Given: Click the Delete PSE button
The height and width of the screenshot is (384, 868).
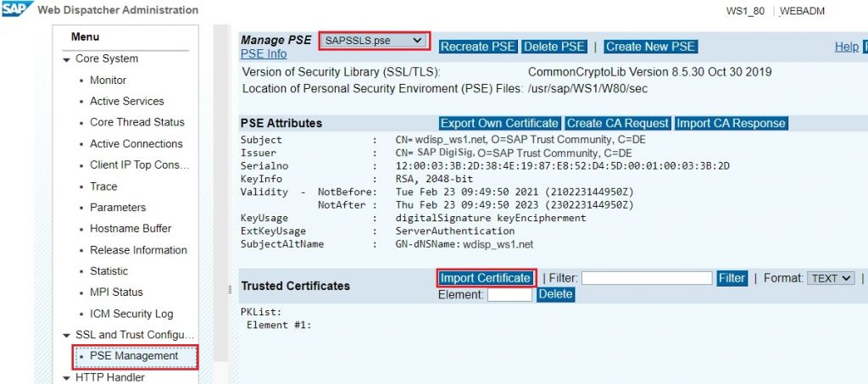Looking at the screenshot, I should [554, 47].
